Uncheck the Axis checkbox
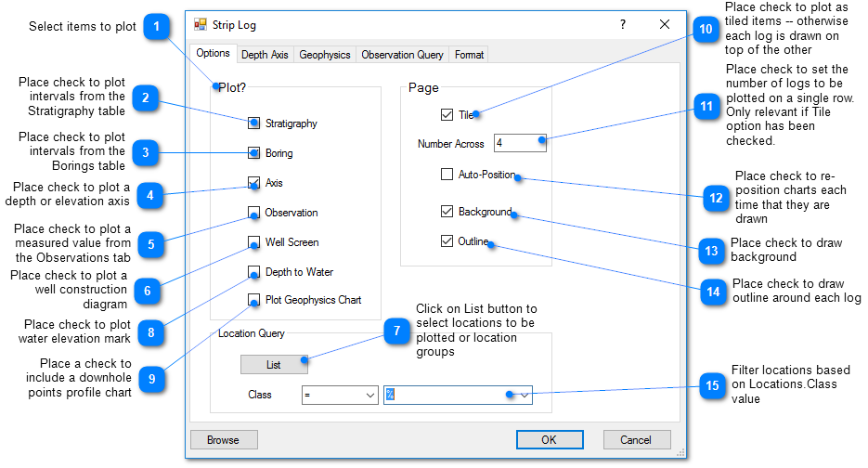Viewport: 868px width, 468px height. [x=254, y=183]
